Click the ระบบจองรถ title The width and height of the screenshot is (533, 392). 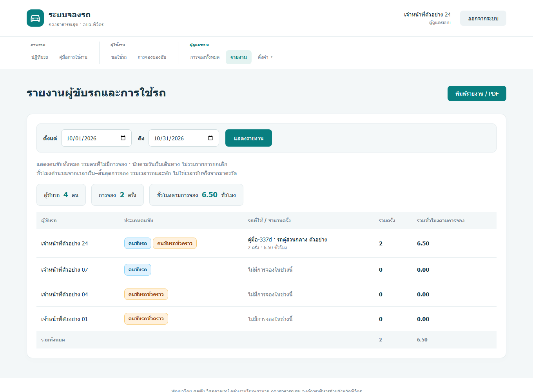pos(69,15)
